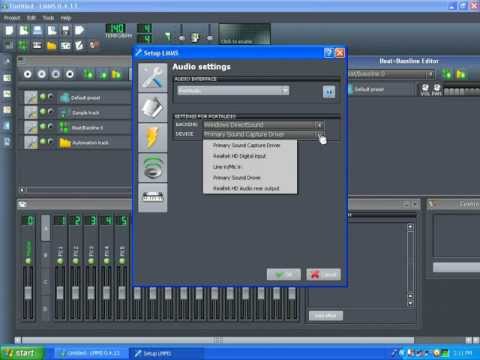Switch to Setup LMMS taskbar button
Screen dimensions: 480x360
click(166, 353)
